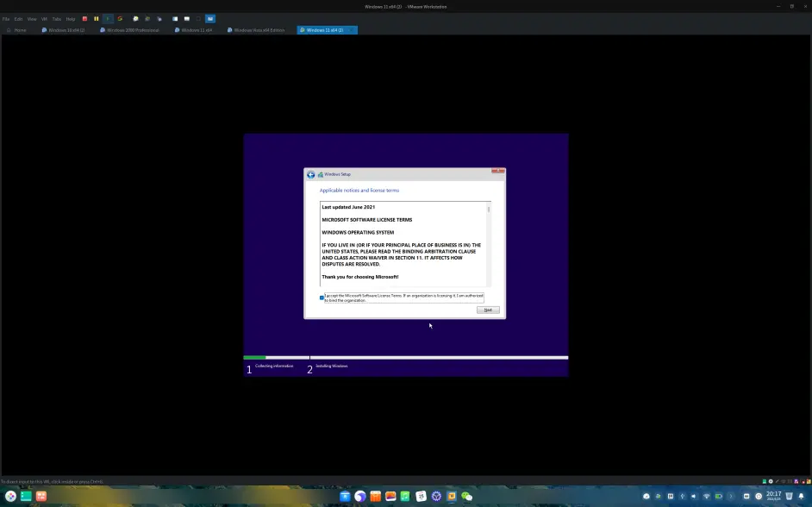812x507 pixels.
Task: Click the red power off toolbar icon
Action: pos(85,19)
